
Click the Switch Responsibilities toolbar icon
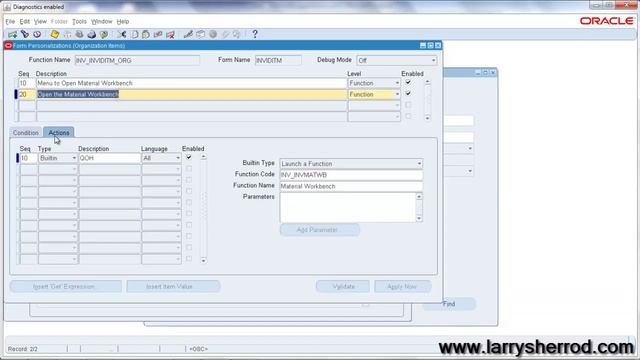79,34
